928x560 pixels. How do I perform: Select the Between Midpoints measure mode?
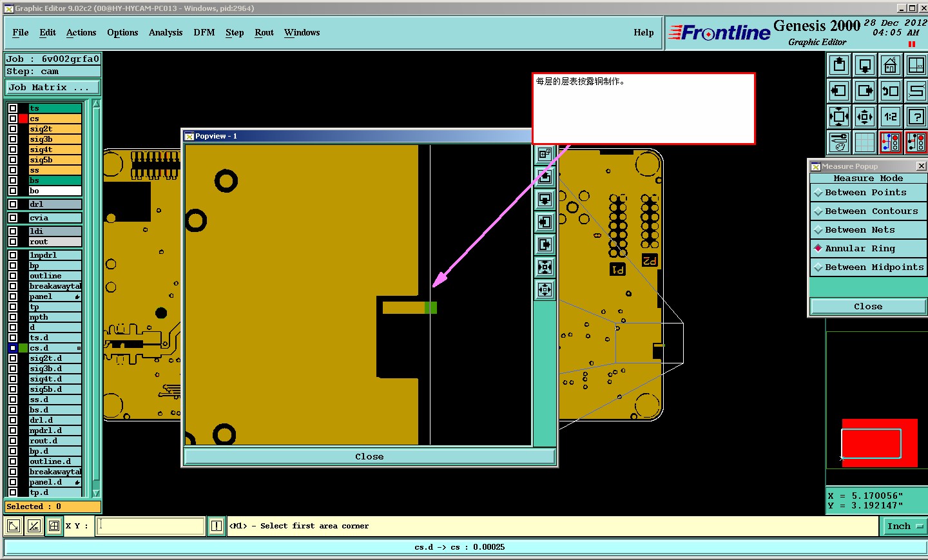pyautogui.click(x=868, y=267)
